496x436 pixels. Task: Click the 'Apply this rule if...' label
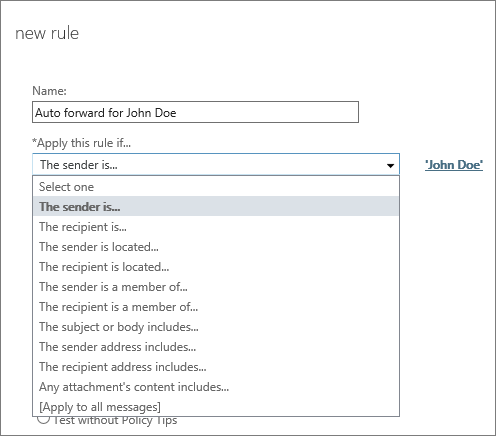pos(81,143)
